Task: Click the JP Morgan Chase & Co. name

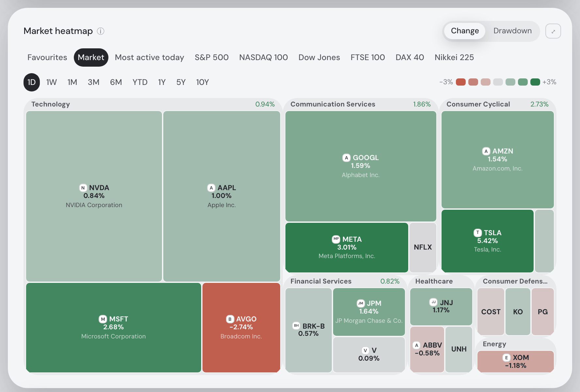Action: pos(369,321)
